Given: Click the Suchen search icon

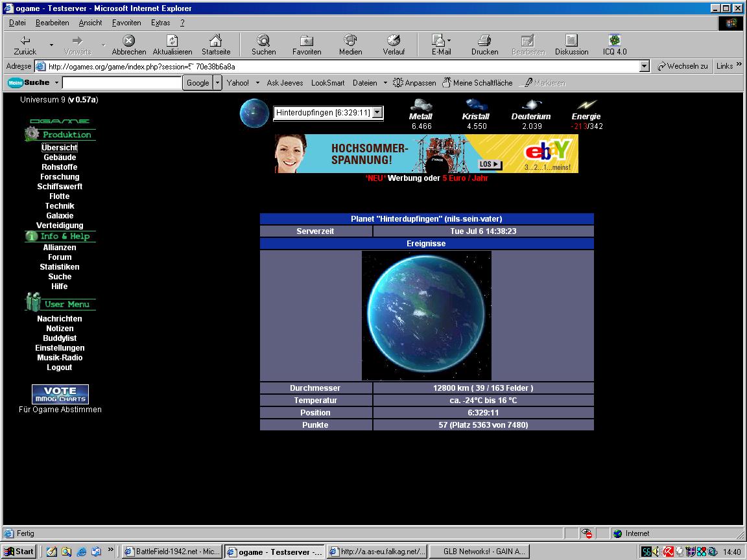Looking at the screenshot, I should click(x=263, y=41).
